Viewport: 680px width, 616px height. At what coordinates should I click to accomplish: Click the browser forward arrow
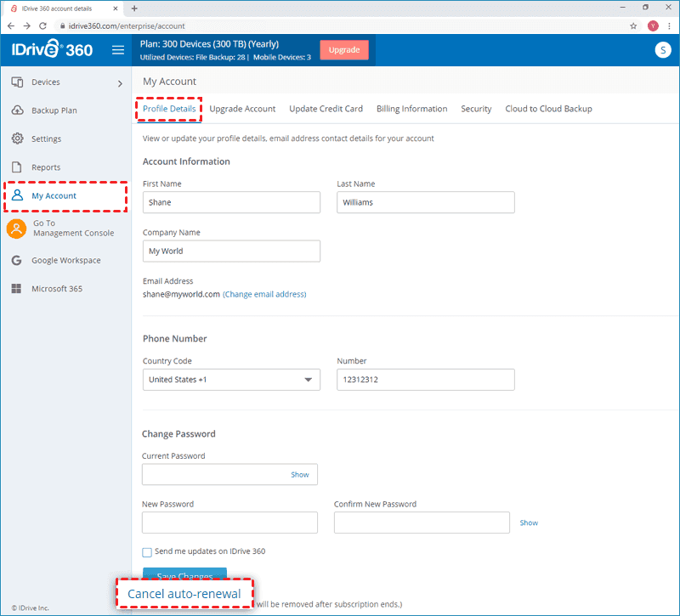(x=27, y=26)
